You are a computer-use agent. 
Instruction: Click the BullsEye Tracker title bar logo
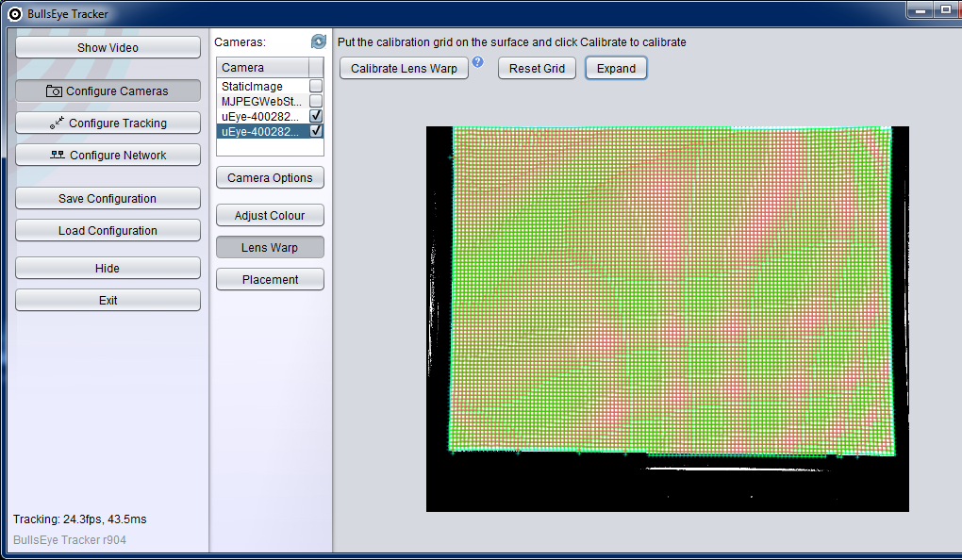pos(14,13)
